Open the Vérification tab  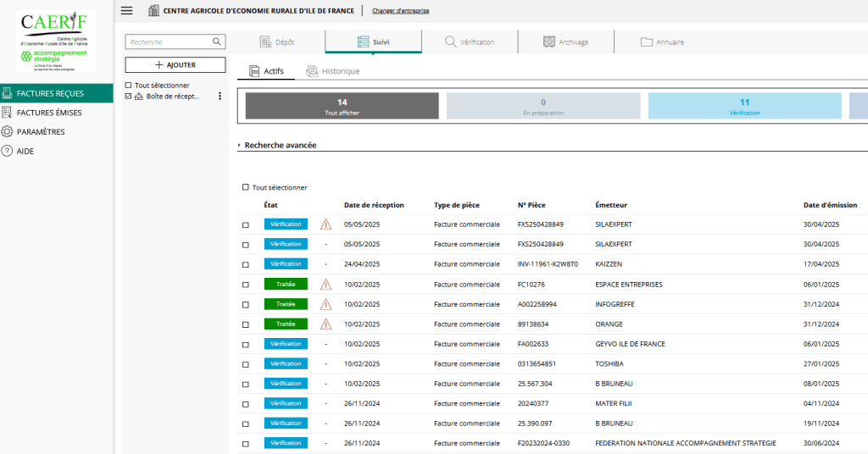tap(470, 42)
